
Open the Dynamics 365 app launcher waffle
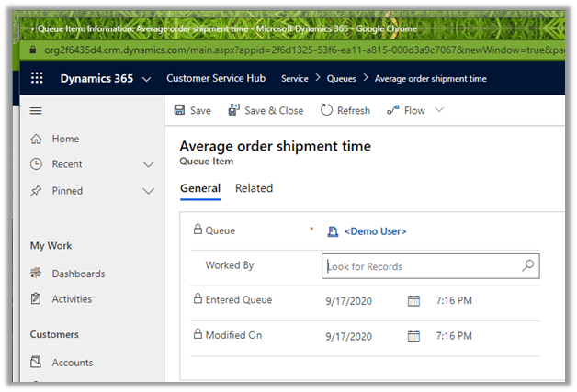[x=37, y=79]
